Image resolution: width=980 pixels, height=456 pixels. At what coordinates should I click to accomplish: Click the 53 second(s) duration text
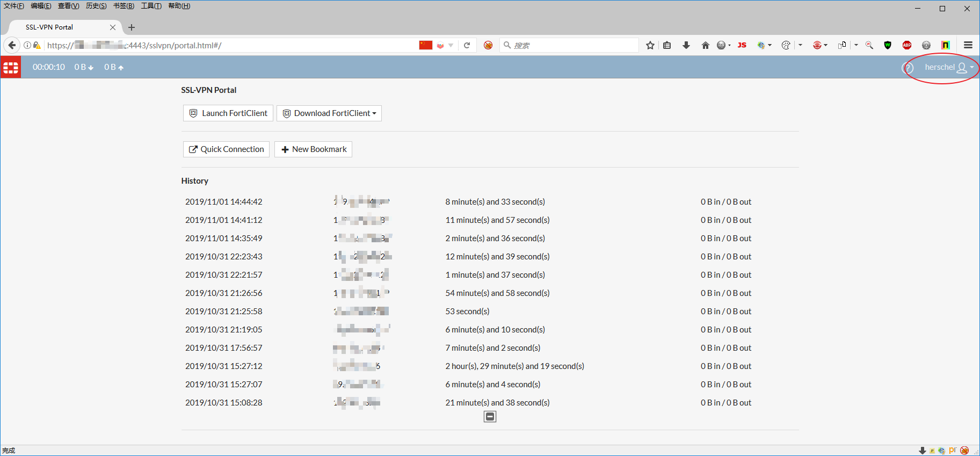click(468, 312)
